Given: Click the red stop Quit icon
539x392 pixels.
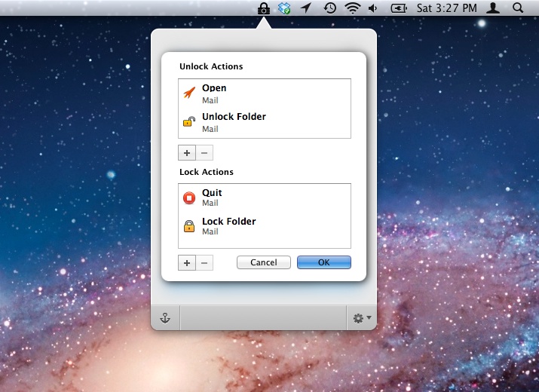Looking at the screenshot, I should click(x=189, y=198).
